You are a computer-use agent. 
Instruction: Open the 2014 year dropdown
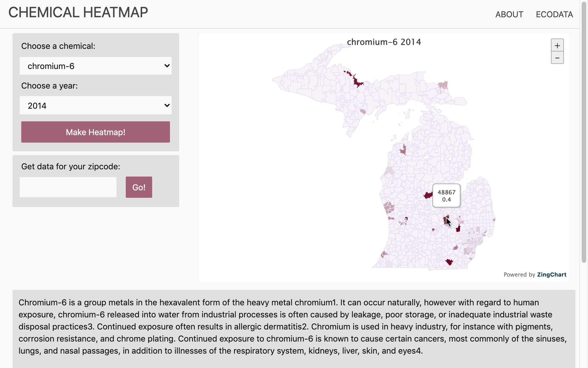tap(96, 106)
